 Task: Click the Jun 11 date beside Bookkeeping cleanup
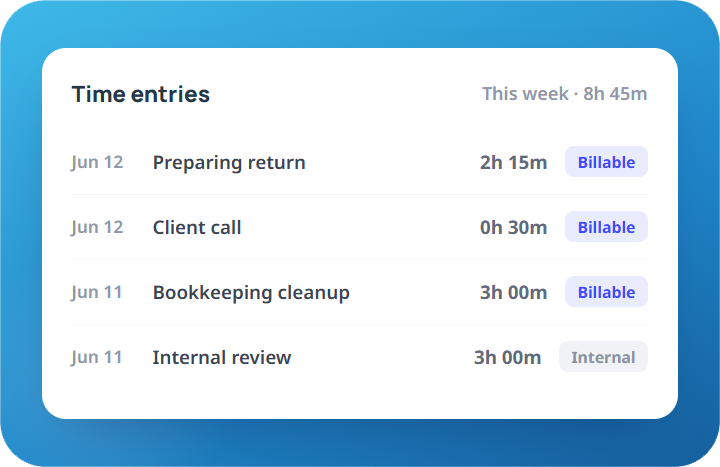(x=96, y=293)
